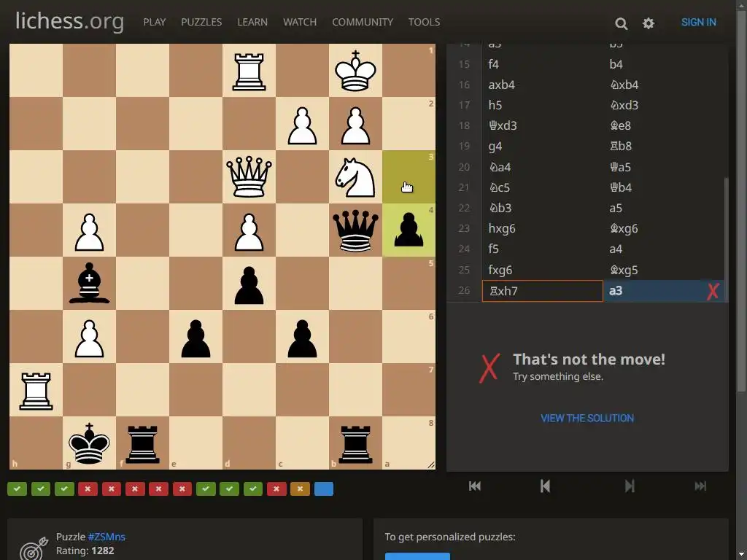Select the white knight on b3
The image size is (747, 560).
[355, 176]
